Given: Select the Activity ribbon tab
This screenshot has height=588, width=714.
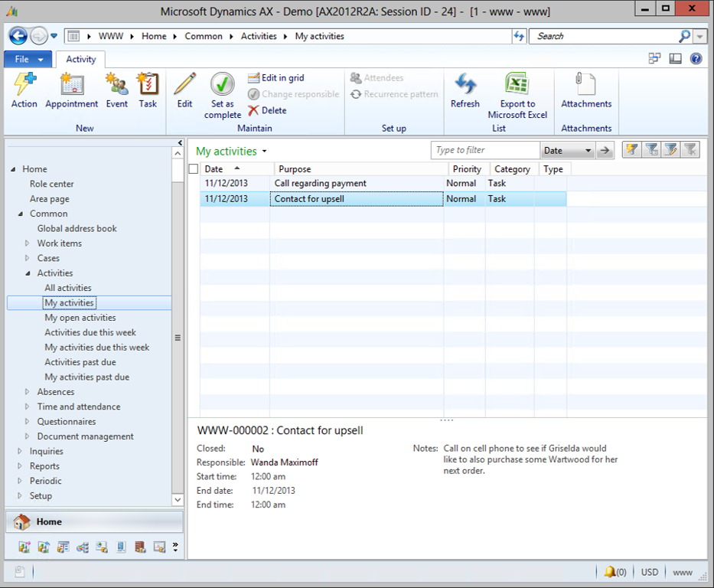Looking at the screenshot, I should 80,59.
